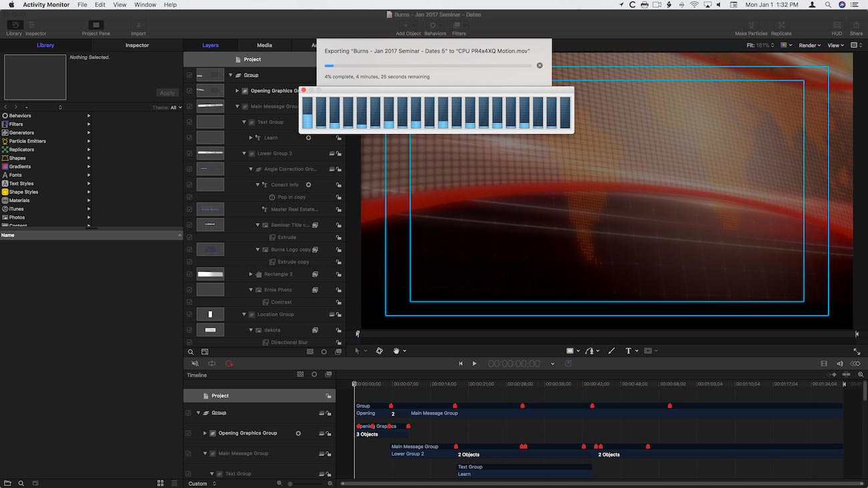
Task: Click the Project row in Layers list
Action: [264, 59]
